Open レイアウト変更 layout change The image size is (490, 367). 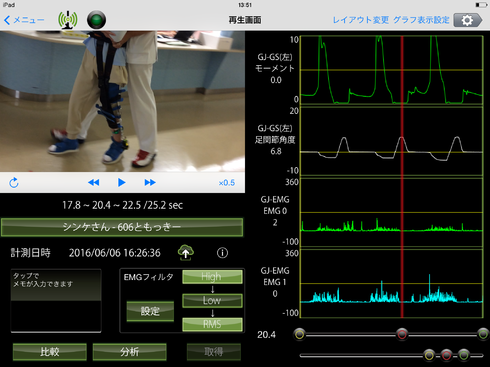click(x=361, y=20)
